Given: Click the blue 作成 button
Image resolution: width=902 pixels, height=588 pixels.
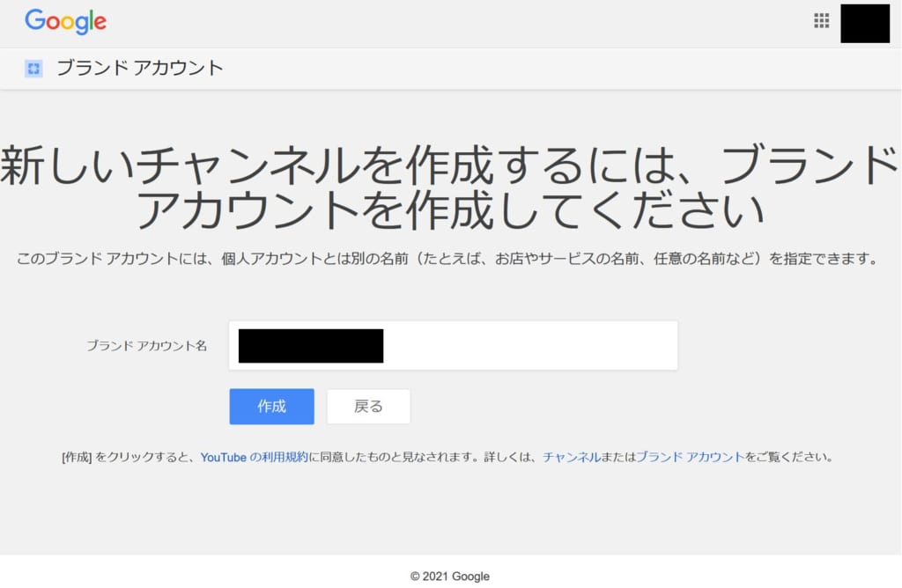Looking at the screenshot, I should [271, 407].
